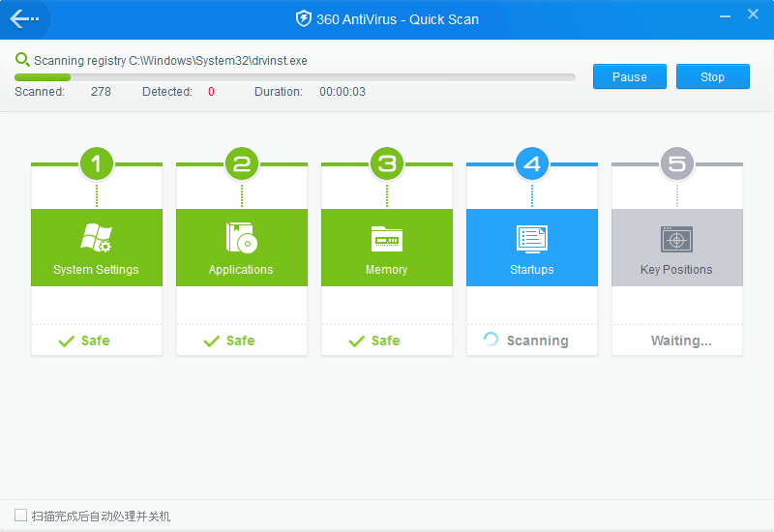Click the Startups label
The width and height of the screenshot is (774, 532).
[531, 270]
